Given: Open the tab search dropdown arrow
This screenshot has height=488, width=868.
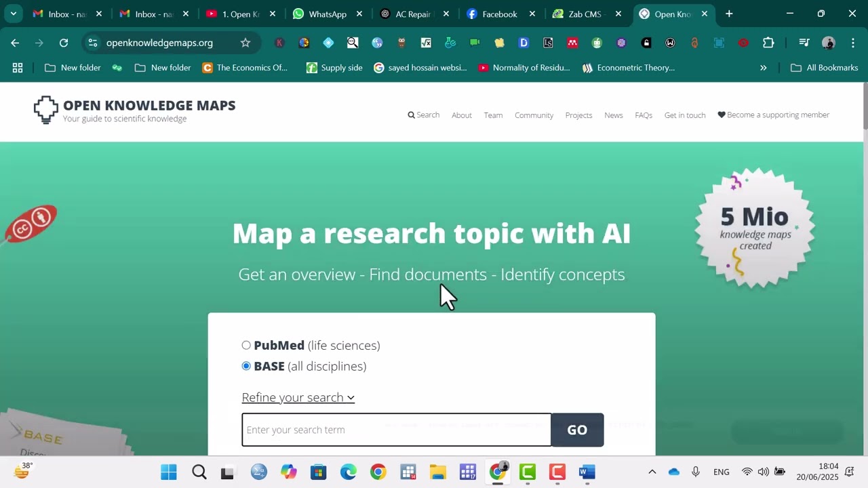Looking at the screenshot, I should click(13, 14).
